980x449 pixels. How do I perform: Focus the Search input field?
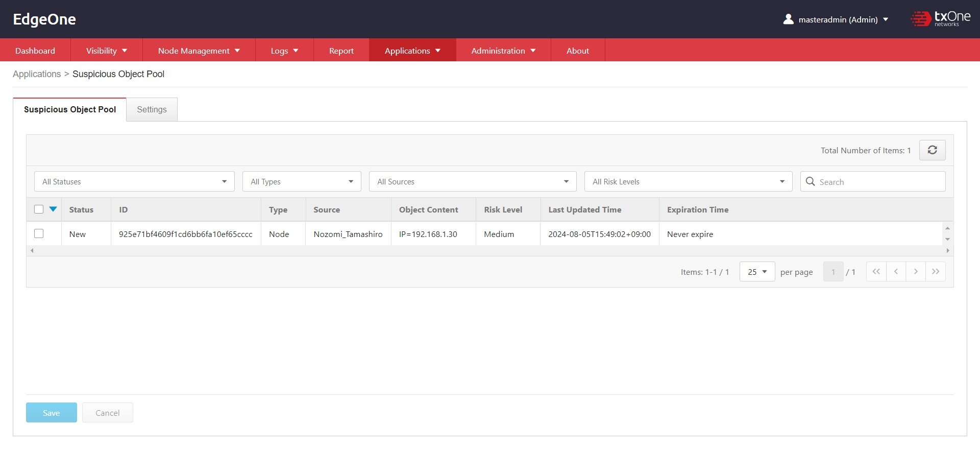pos(879,182)
